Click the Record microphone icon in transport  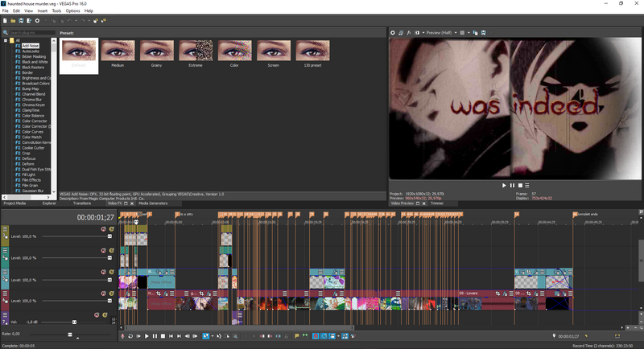122,336
